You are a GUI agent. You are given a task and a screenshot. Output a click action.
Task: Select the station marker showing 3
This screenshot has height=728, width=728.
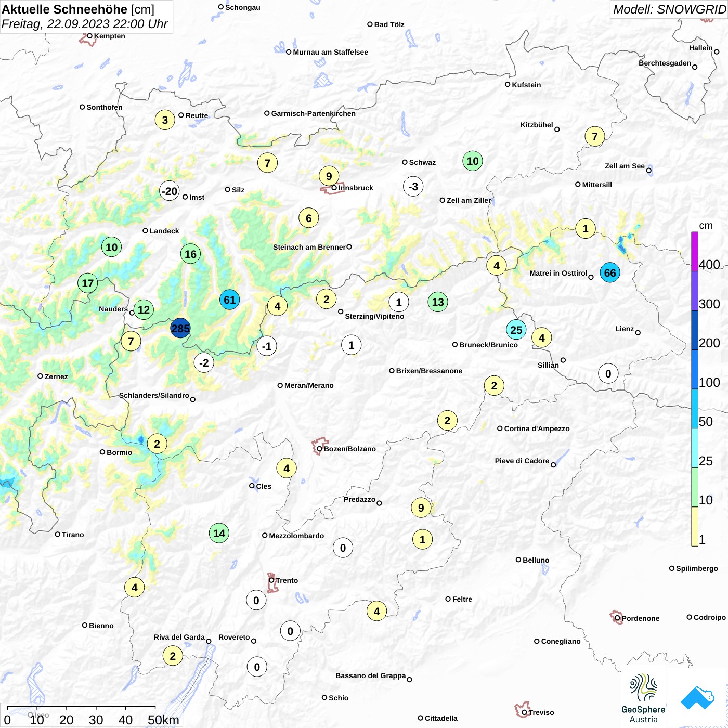[x=165, y=121]
